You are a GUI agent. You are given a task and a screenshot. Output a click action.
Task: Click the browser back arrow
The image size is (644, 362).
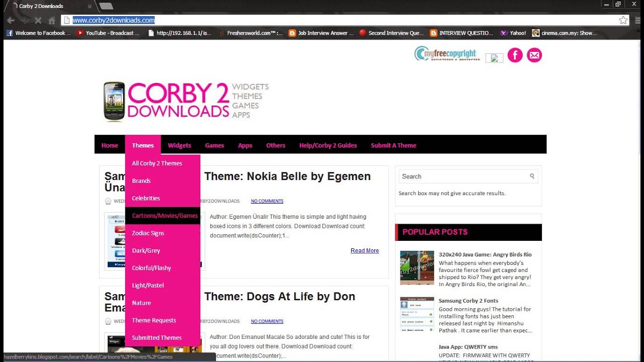[x=10, y=21]
